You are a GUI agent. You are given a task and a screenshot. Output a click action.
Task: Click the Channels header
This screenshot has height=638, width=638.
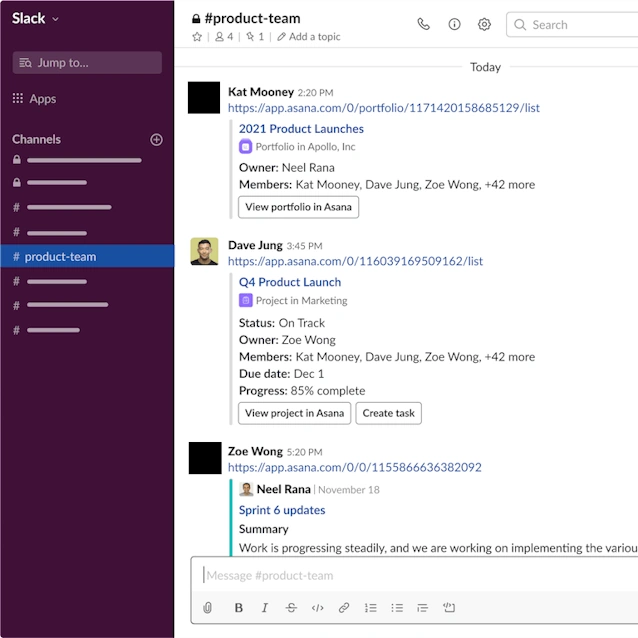tap(36, 139)
